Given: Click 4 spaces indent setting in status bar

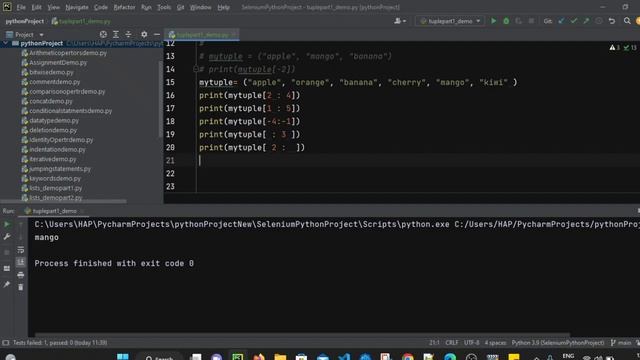Looking at the screenshot, I should coord(496,343).
